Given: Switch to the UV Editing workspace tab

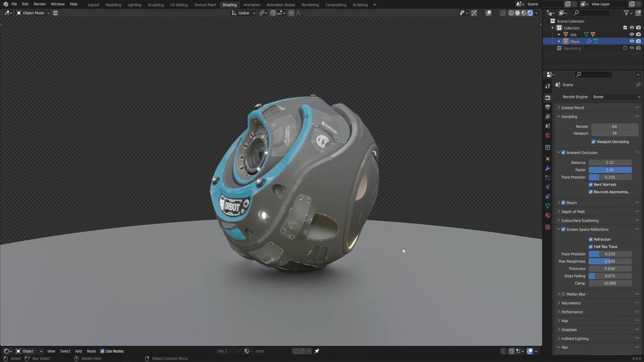Looking at the screenshot, I should click(x=179, y=5).
